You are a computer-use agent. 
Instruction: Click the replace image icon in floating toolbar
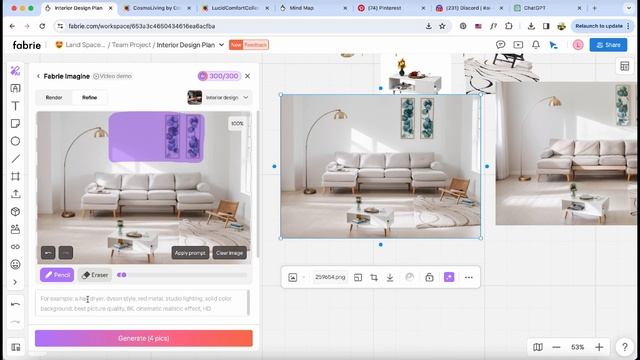[358, 278]
